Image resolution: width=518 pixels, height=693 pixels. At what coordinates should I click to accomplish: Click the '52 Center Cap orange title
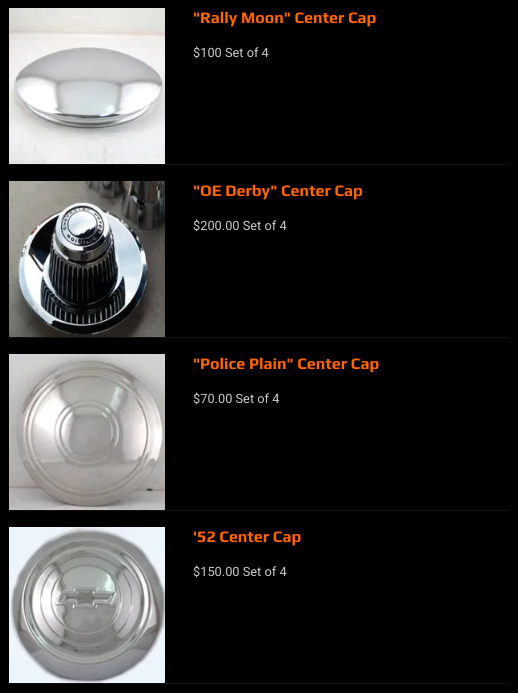[x=247, y=537]
